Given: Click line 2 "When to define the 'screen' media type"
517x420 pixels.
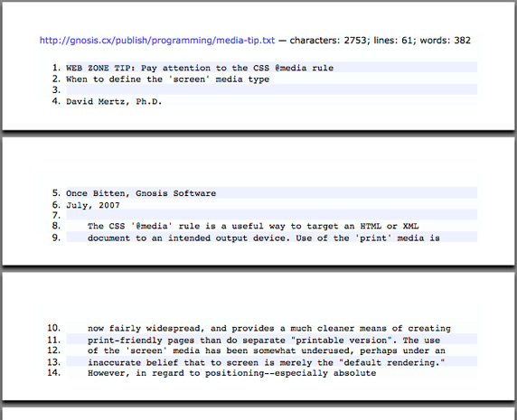Looking at the screenshot, I should tap(271, 79).
